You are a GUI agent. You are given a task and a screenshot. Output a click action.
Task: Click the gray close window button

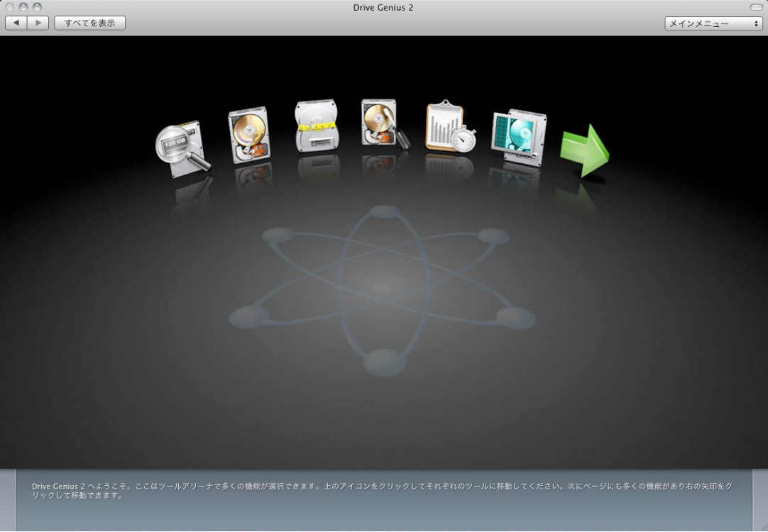(9, 7)
